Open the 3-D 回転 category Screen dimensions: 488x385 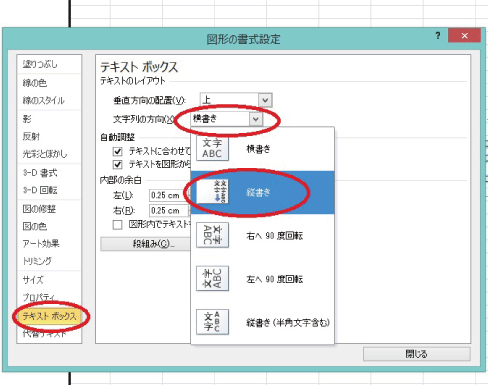click(x=40, y=190)
